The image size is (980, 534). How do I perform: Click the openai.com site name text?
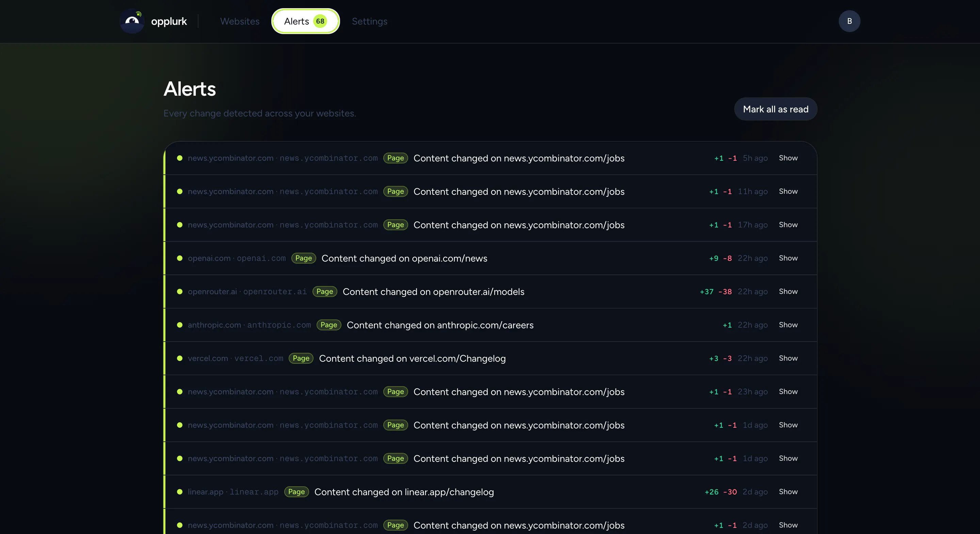(209, 258)
